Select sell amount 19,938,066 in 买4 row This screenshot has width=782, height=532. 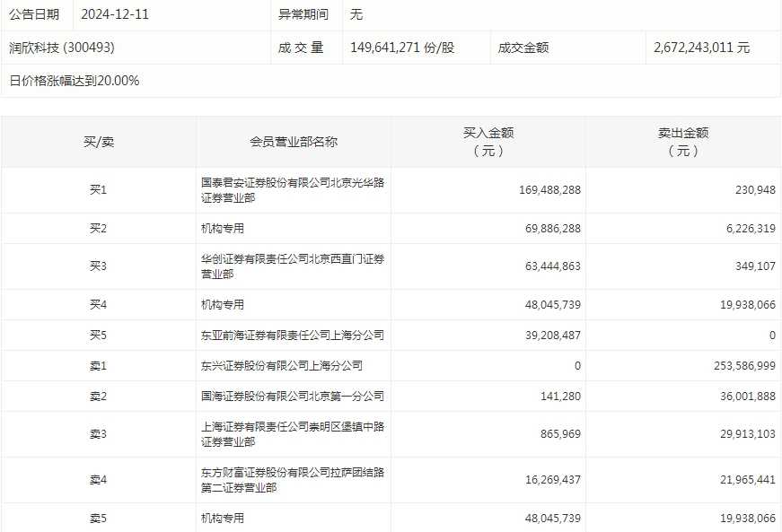pos(748,304)
